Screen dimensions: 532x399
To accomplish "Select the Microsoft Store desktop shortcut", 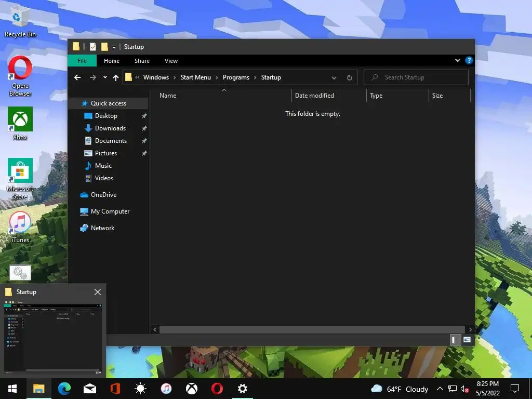I will pyautogui.click(x=20, y=179).
